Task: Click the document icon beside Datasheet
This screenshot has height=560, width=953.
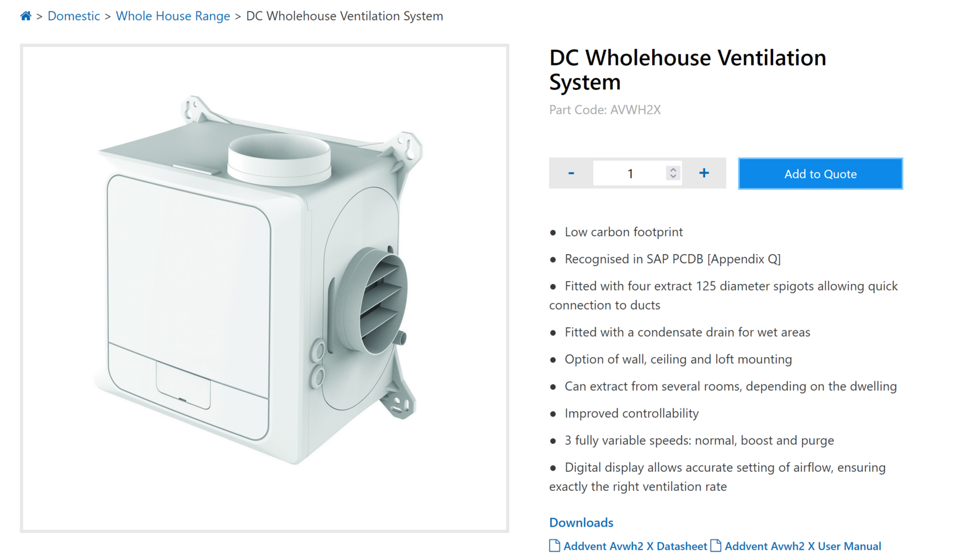Action: point(555,546)
